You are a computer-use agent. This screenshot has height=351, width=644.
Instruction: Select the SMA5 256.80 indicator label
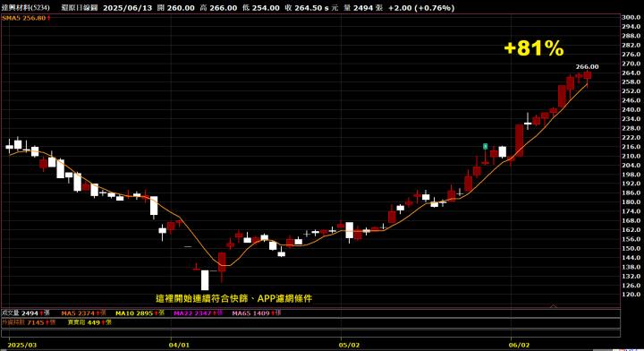click(x=24, y=18)
